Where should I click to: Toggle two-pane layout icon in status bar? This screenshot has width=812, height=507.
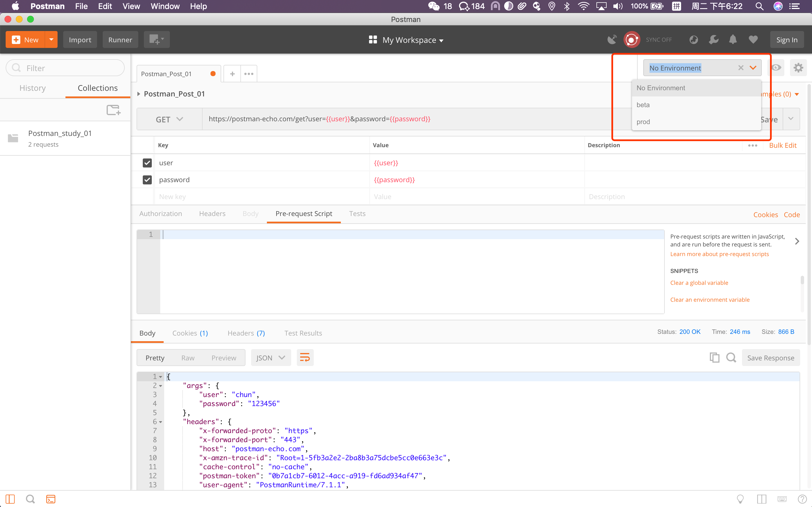point(762,499)
